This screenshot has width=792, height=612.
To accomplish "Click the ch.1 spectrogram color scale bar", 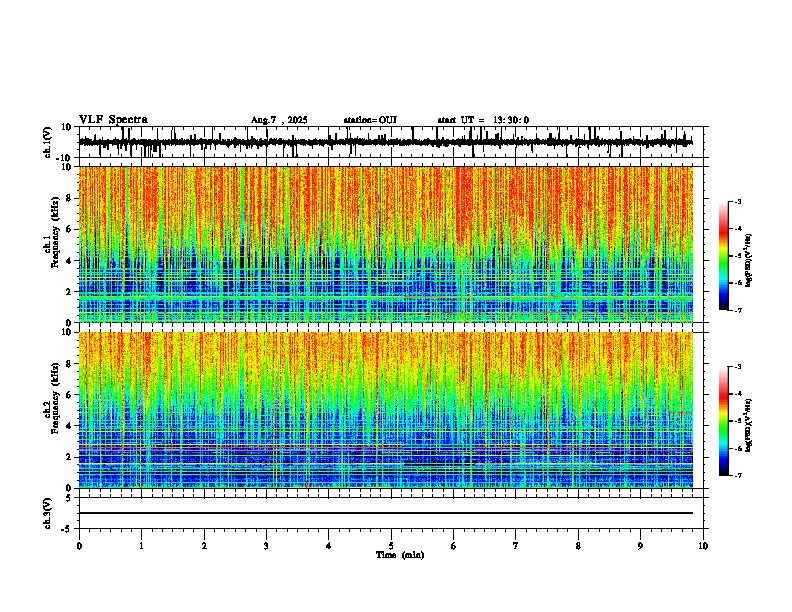I will (724, 256).
